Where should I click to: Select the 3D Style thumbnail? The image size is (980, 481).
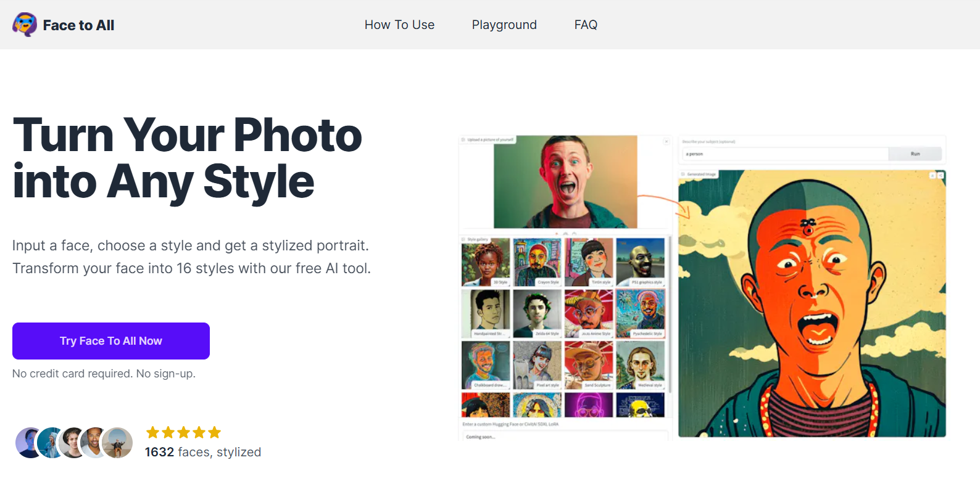click(486, 262)
